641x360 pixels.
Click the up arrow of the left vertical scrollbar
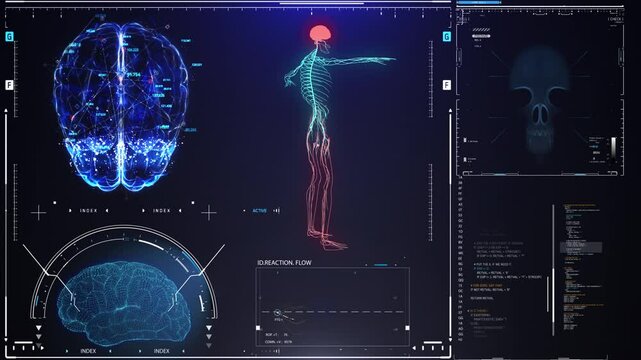(6, 110)
